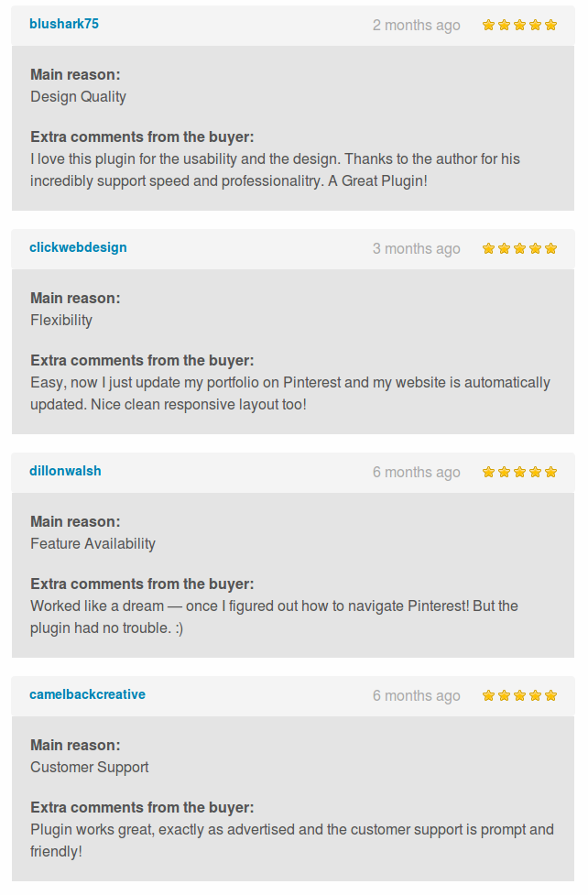Click the '2 months ago' timestamp

[416, 26]
